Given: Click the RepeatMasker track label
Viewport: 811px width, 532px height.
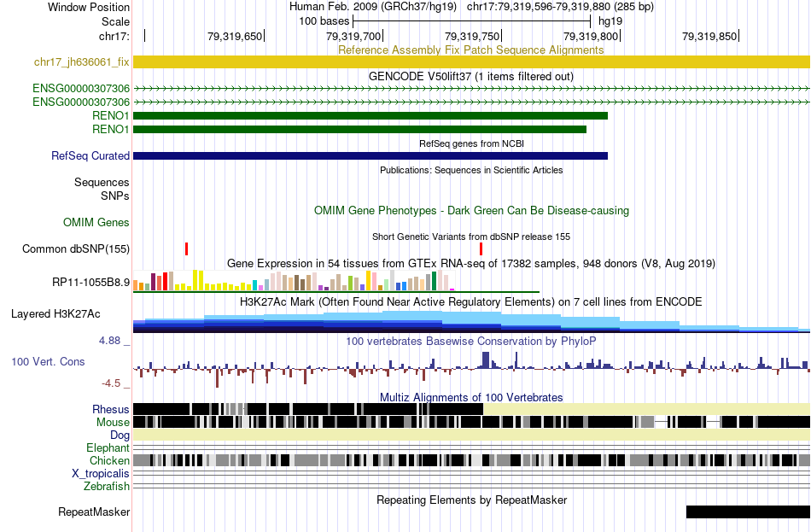Looking at the screenshot, I should point(94,512).
